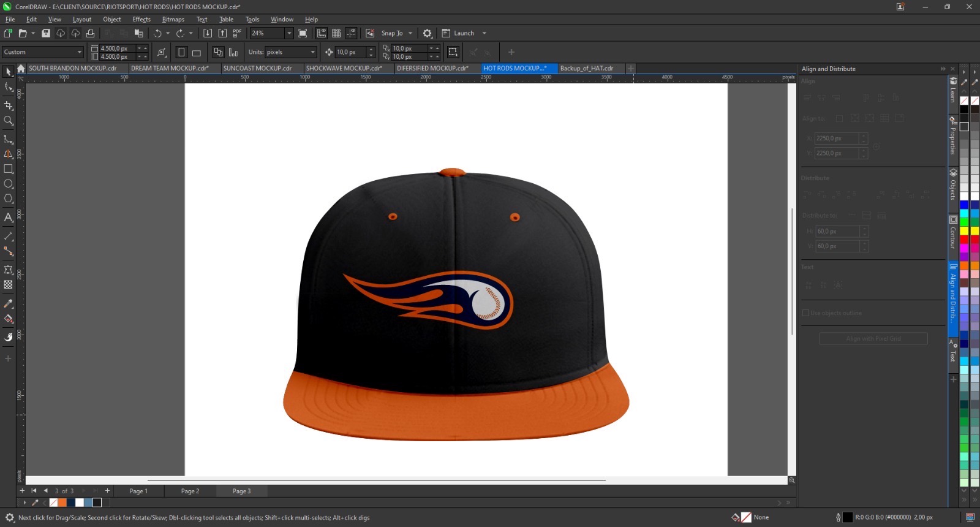Open the zoom level dropdown showing 24%
The image size is (980, 527).
click(x=289, y=33)
